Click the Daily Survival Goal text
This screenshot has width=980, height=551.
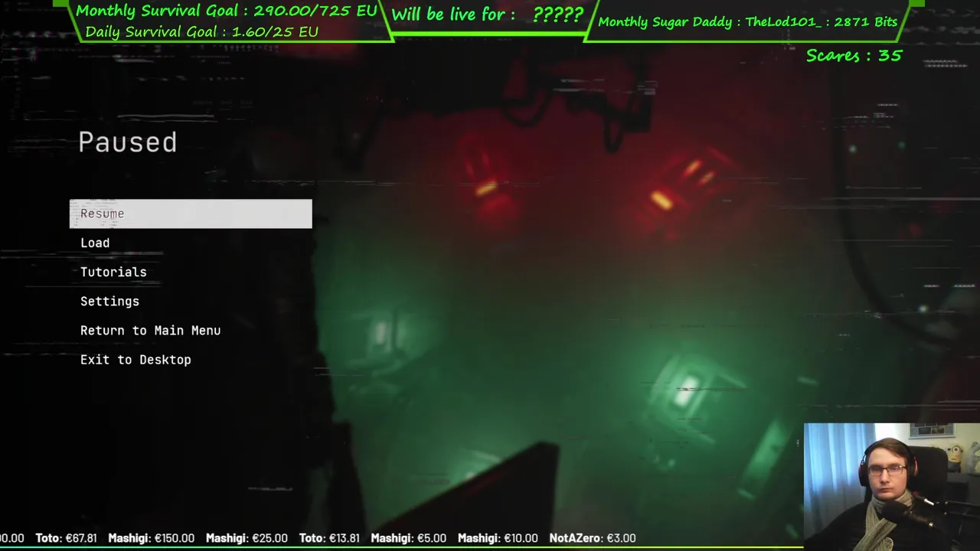pos(201,31)
